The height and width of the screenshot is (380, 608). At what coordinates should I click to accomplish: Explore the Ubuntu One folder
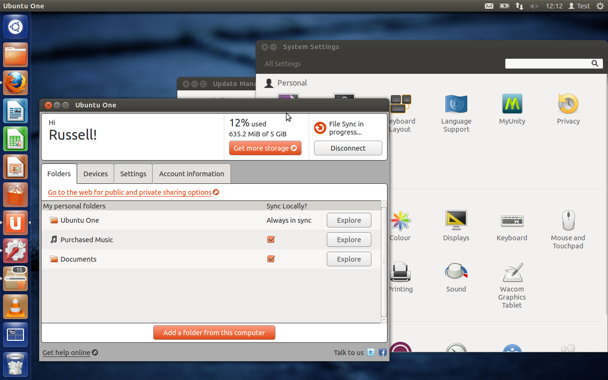point(349,220)
